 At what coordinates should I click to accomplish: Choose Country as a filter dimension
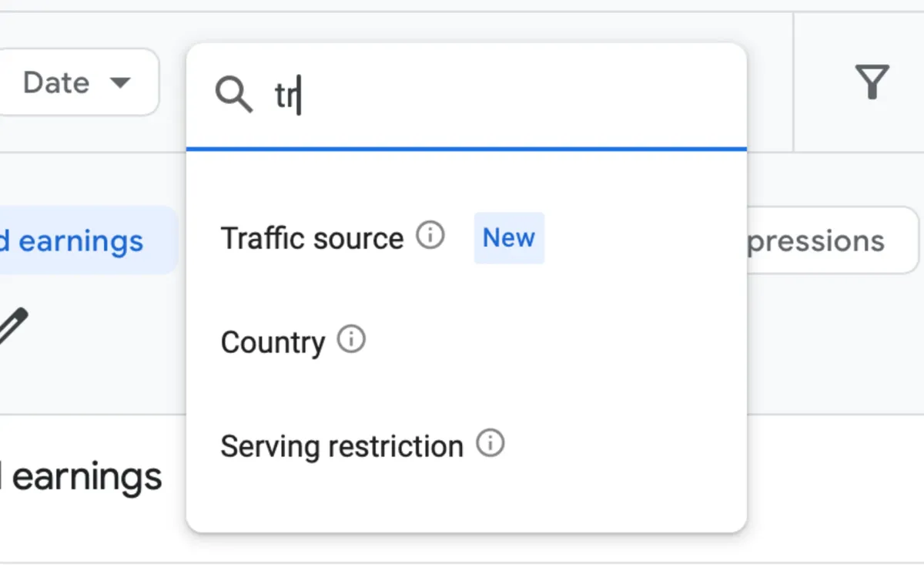(273, 341)
